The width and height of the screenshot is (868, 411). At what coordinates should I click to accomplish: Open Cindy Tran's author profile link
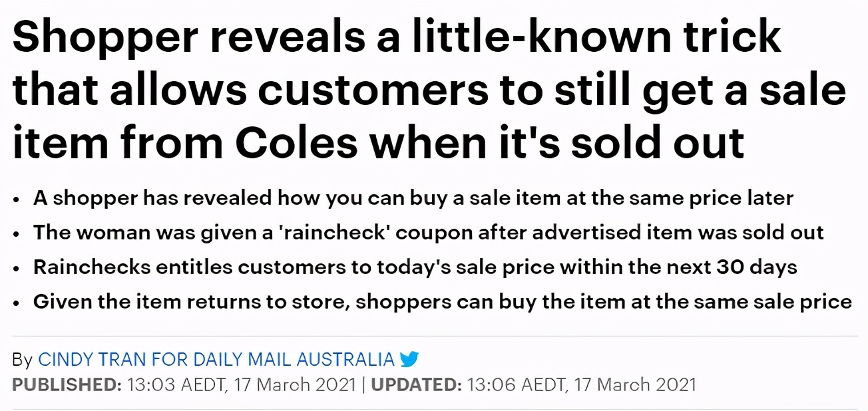pos(93,360)
